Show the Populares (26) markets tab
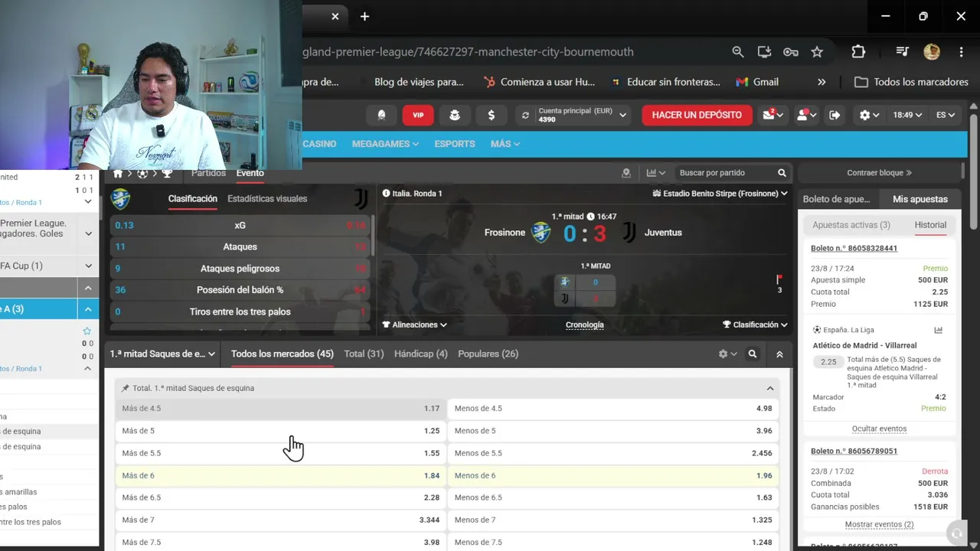The image size is (980, 551). coord(488,354)
